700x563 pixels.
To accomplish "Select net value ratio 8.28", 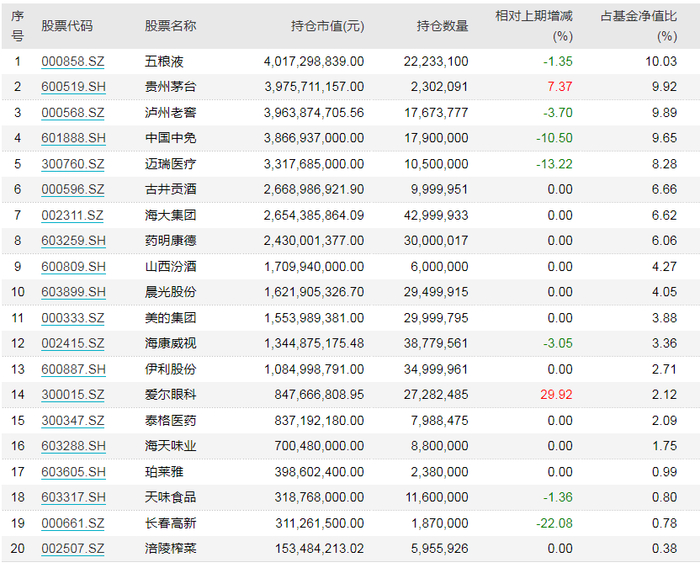I will point(664,164).
